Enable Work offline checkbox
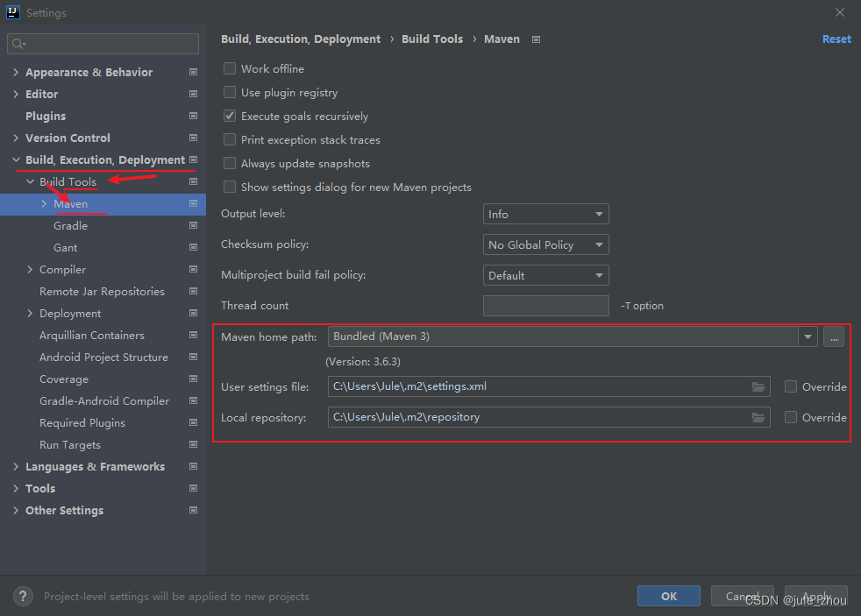The image size is (861, 616). [230, 68]
